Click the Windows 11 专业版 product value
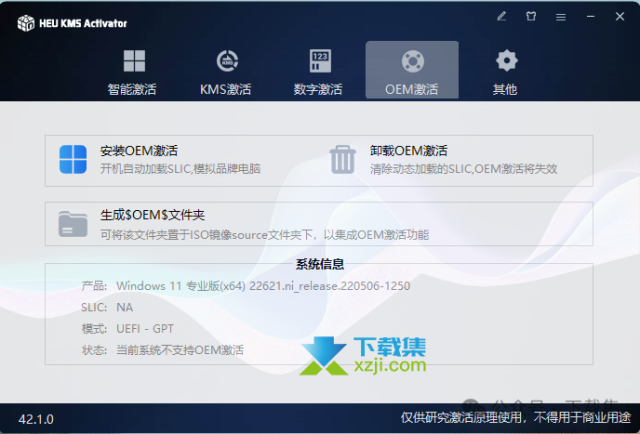Viewport: 640px width, 434px height. 263,286
